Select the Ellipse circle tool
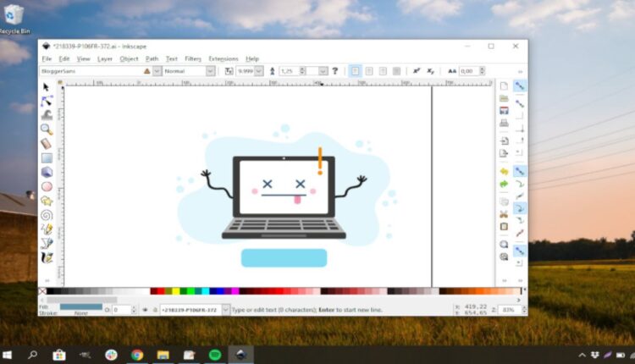The height and width of the screenshot is (364, 635). (x=47, y=186)
